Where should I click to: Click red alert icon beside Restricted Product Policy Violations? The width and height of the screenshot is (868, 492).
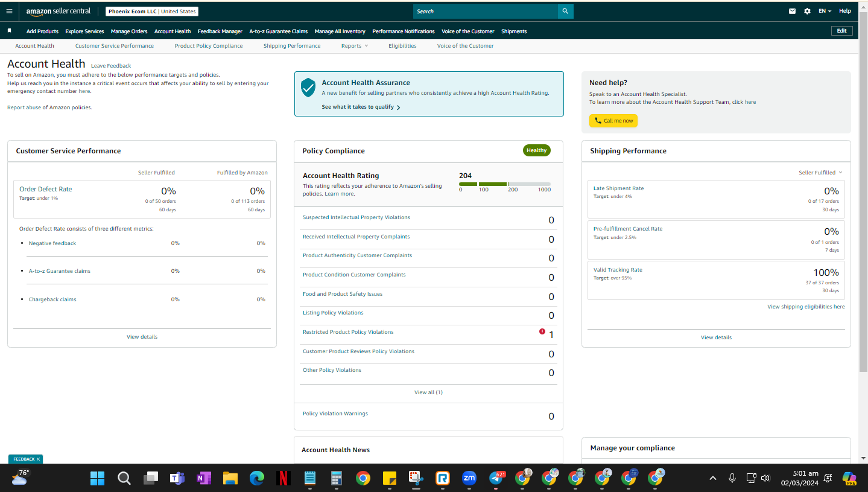[x=542, y=331]
